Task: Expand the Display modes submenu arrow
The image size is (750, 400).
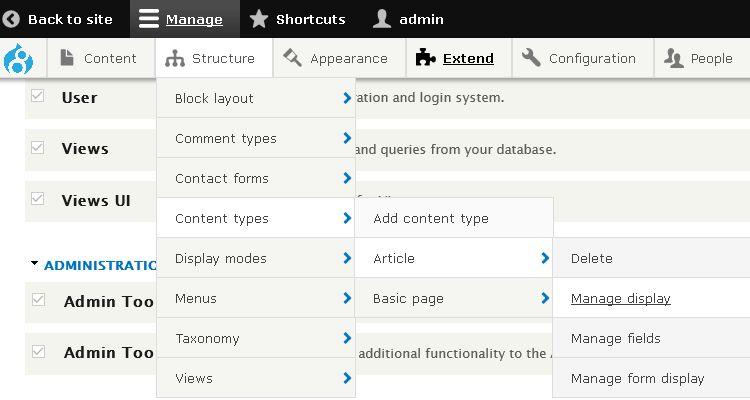Action: [347, 258]
